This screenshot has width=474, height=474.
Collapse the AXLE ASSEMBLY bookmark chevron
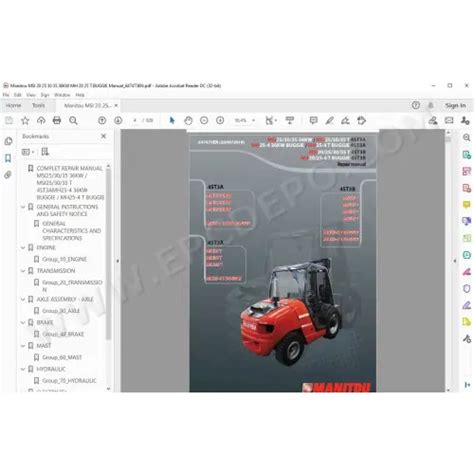[x=23, y=299]
